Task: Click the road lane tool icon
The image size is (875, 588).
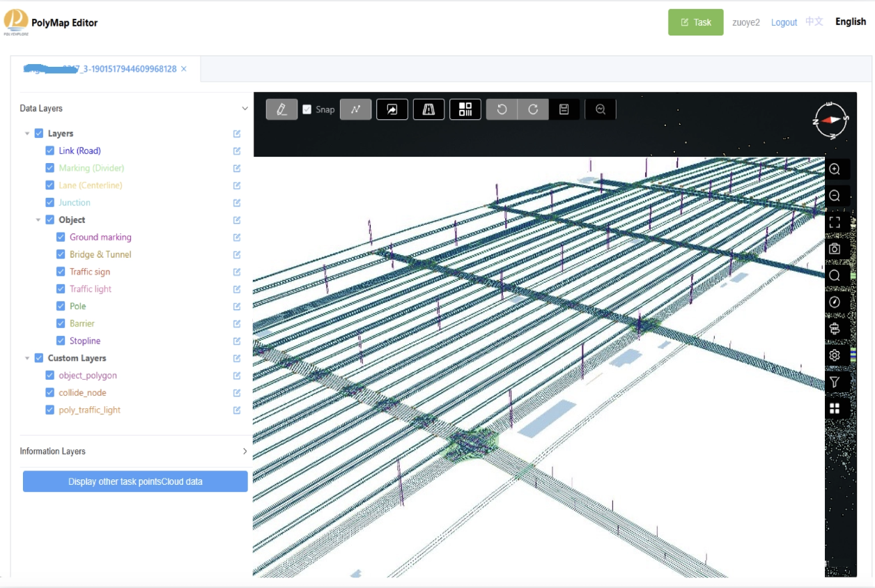Action: point(428,109)
